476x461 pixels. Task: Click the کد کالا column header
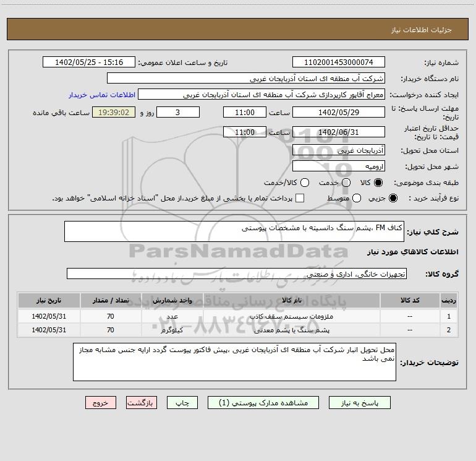point(410,300)
